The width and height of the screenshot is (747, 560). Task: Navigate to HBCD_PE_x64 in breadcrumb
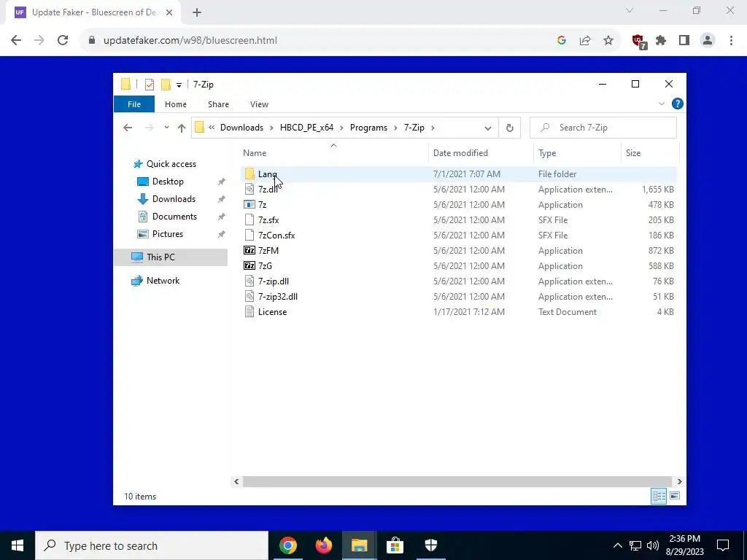(x=306, y=128)
